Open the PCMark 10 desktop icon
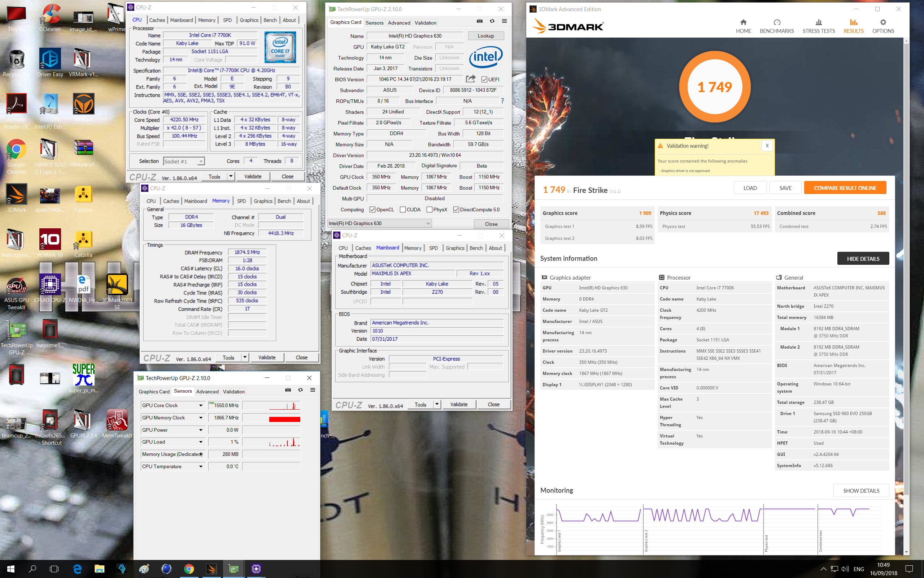The image size is (924, 578). click(50, 243)
